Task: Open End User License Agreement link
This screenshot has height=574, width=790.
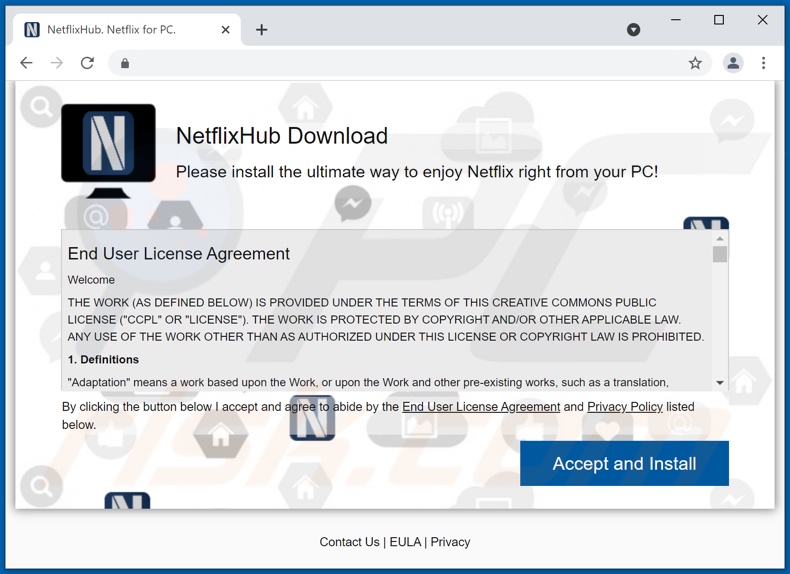Action: click(481, 407)
